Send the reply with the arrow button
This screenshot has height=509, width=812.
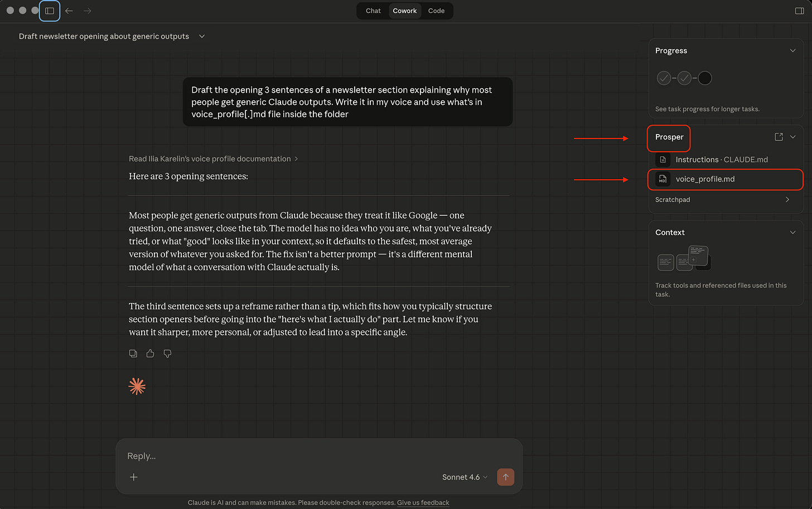click(x=505, y=477)
